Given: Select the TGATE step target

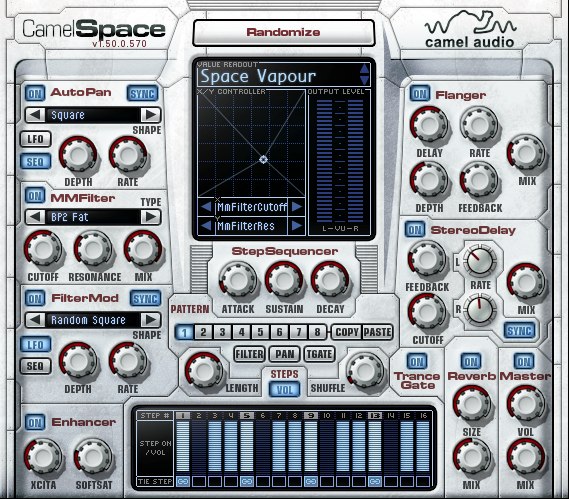Looking at the screenshot, I should click(x=319, y=354).
